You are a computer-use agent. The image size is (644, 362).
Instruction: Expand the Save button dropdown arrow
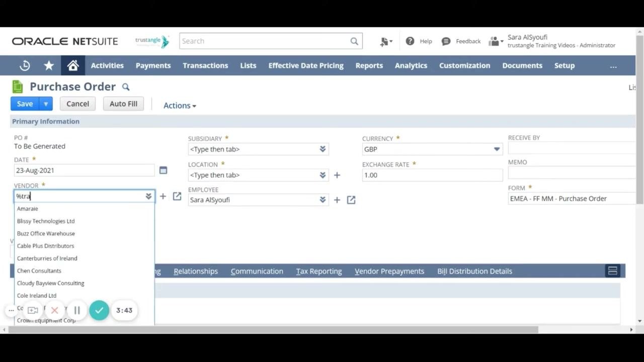pyautogui.click(x=46, y=104)
